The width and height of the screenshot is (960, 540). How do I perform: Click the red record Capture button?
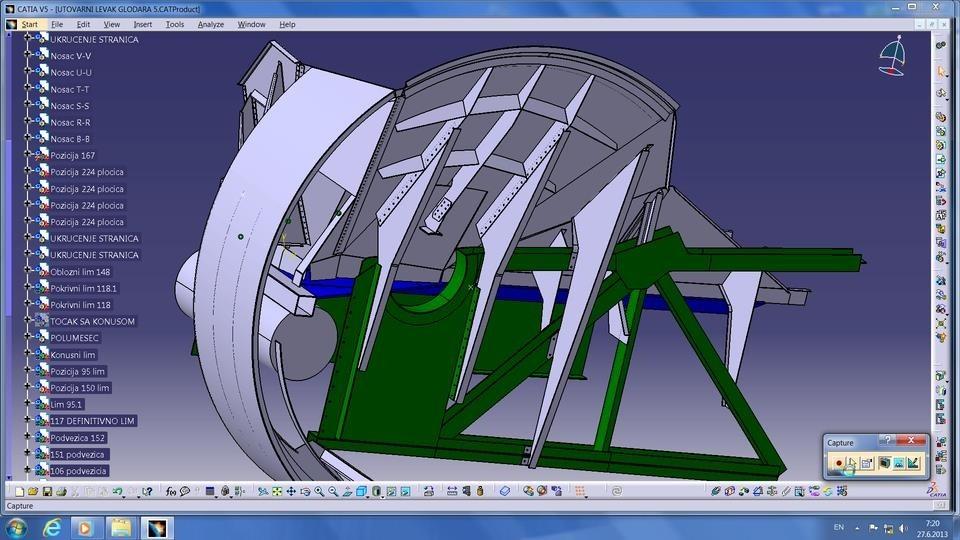pyautogui.click(x=838, y=463)
